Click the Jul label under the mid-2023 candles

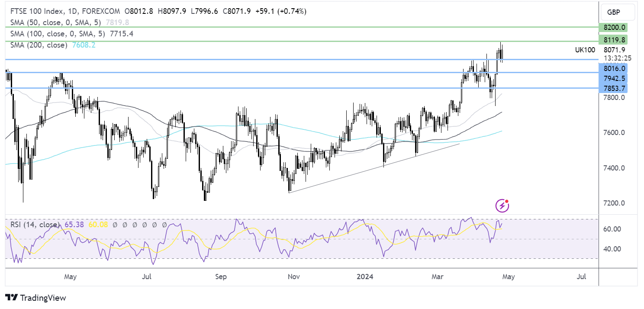(x=146, y=276)
